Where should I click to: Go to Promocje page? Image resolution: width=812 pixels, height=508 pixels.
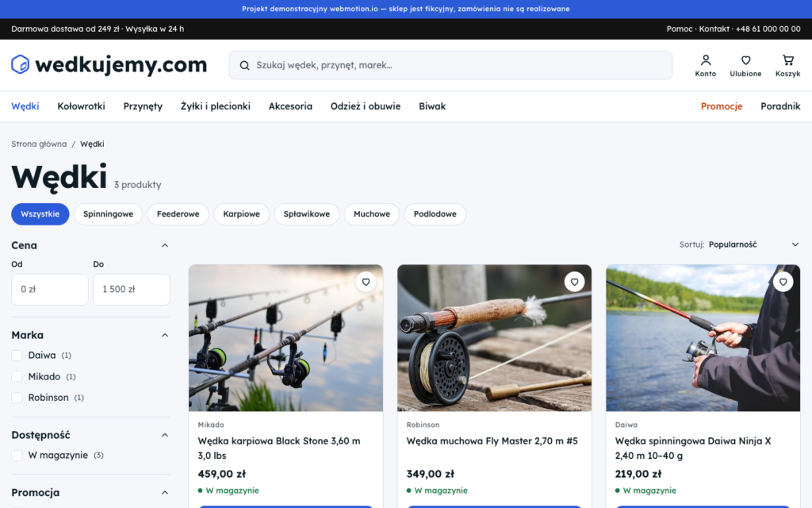coord(722,106)
